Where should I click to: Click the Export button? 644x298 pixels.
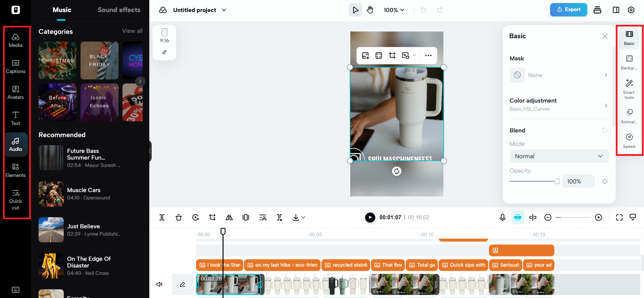(568, 10)
